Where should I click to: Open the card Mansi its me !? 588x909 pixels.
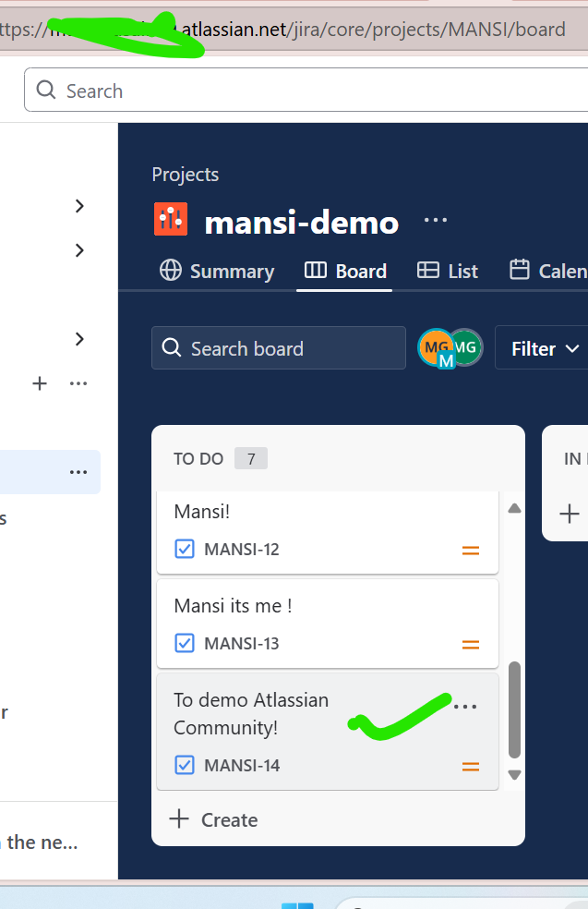[x=328, y=624]
